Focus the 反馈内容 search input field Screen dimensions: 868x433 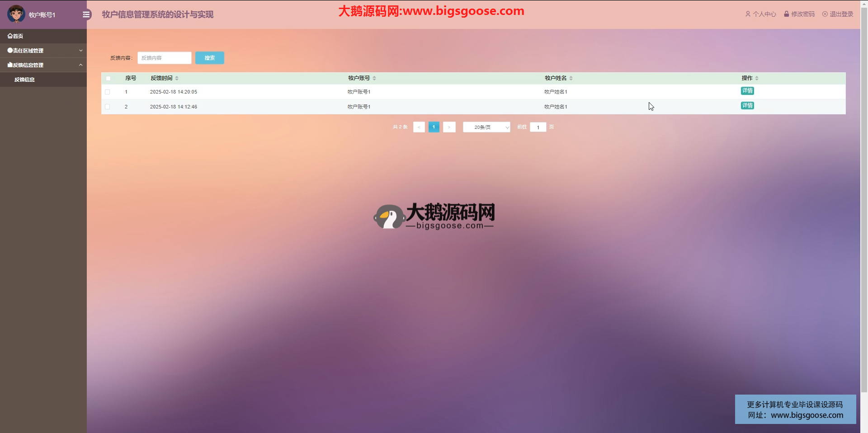(164, 58)
